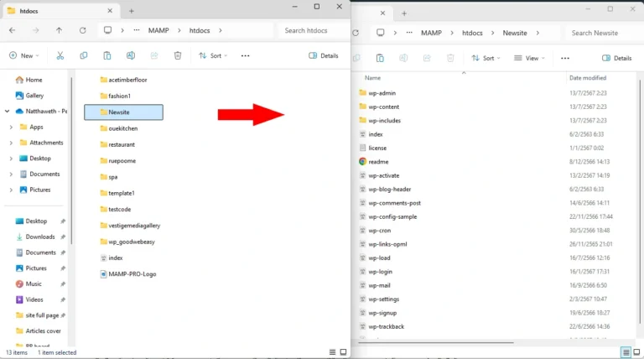Open Sort dropdown in htdocs window
Screen dimensions: 644x359
[213, 55]
